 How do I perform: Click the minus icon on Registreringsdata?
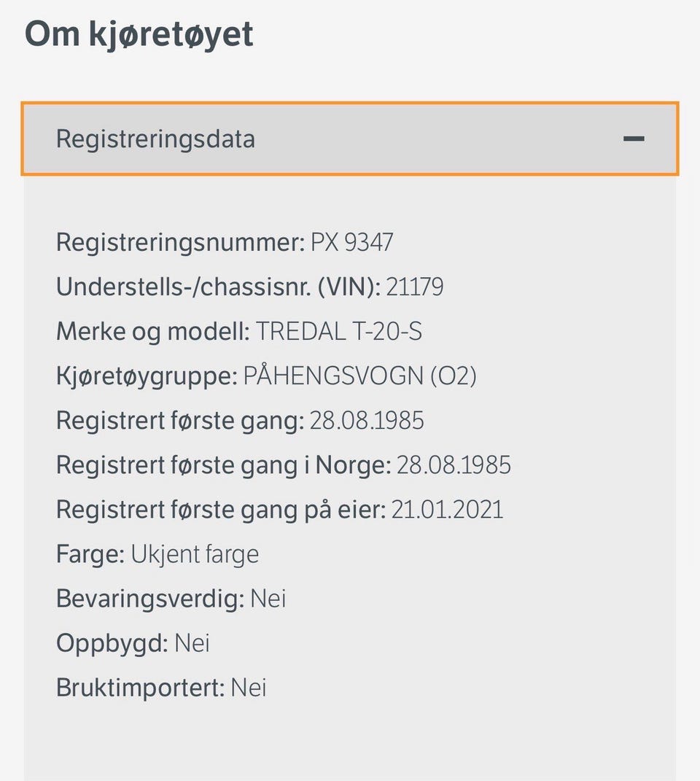pyautogui.click(x=634, y=139)
